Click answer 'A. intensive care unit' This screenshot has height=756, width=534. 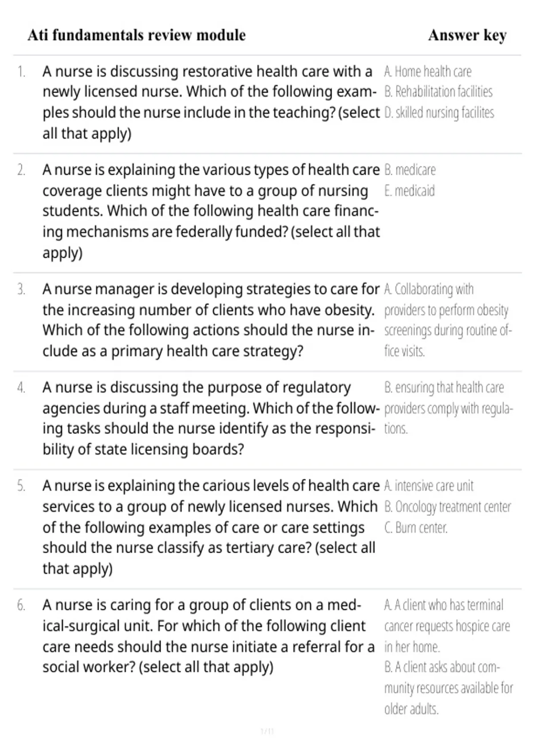(429, 486)
